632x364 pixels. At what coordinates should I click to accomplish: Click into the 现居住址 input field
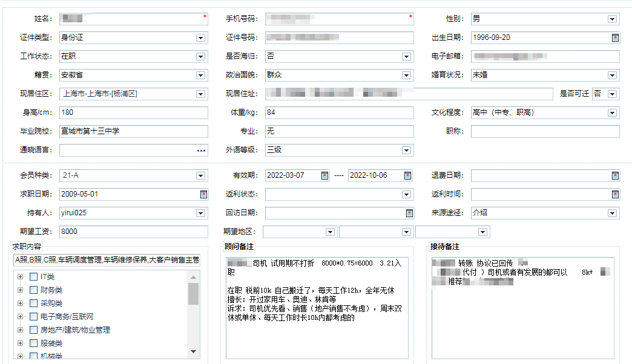click(409, 94)
